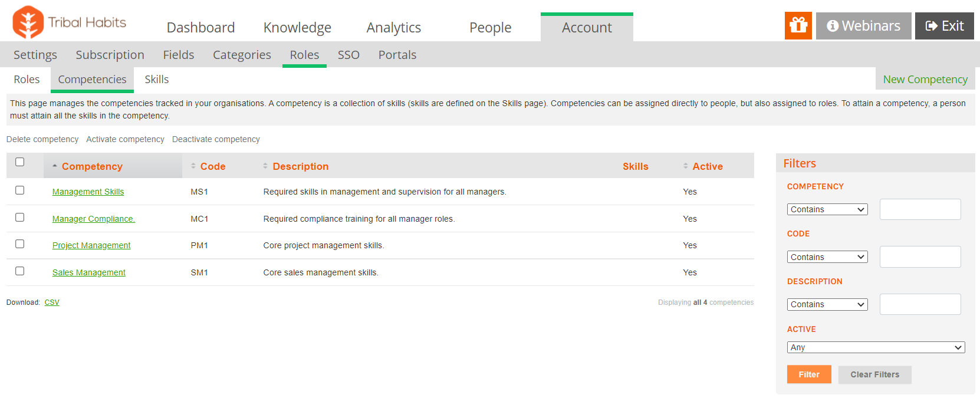Click the MC1 code cell

(x=199, y=219)
